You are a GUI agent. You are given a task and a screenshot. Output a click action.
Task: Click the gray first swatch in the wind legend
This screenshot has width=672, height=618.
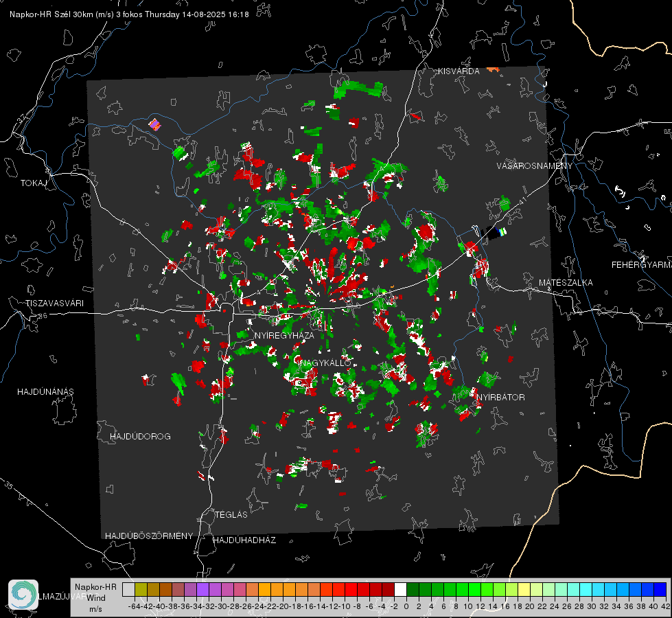128,589
